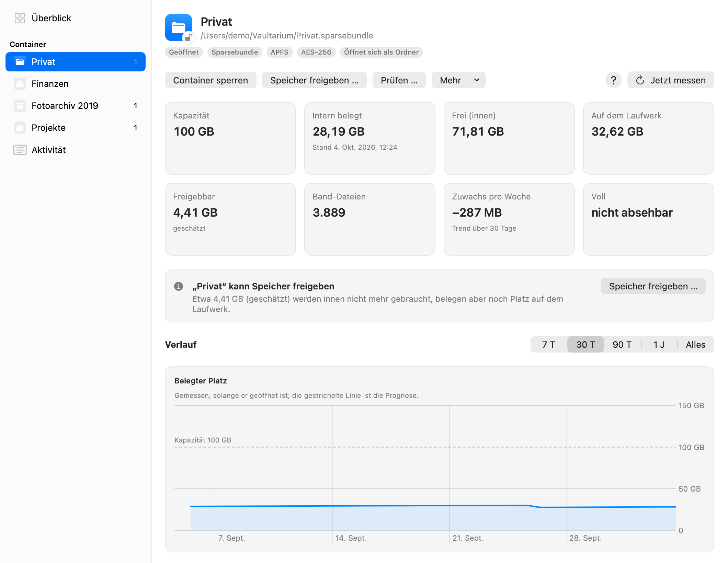
Task: Show the Alles history range
Action: coord(696,345)
